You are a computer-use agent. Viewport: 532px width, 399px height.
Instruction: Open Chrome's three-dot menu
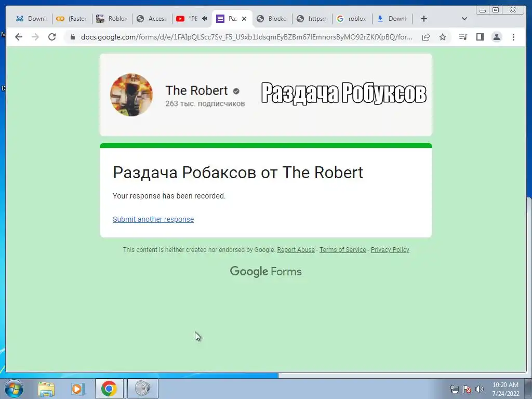pyautogui.click(x=513, y=37)
